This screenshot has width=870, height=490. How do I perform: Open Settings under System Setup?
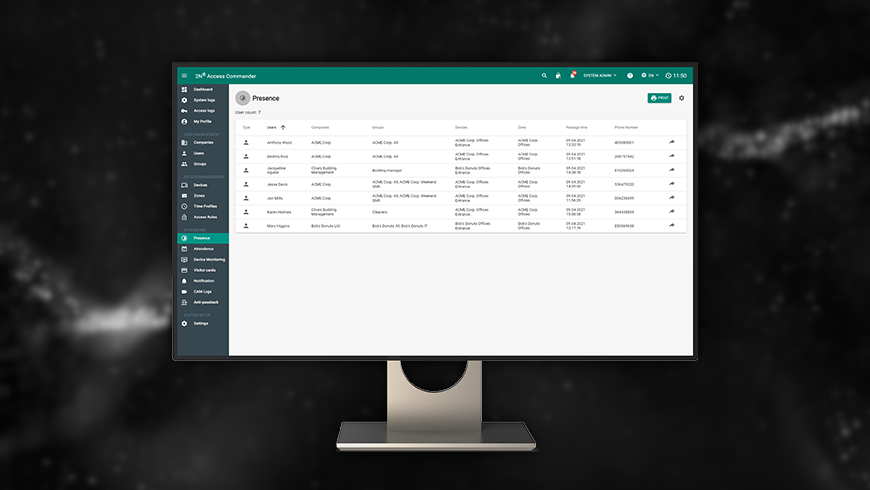coord(201,323)
